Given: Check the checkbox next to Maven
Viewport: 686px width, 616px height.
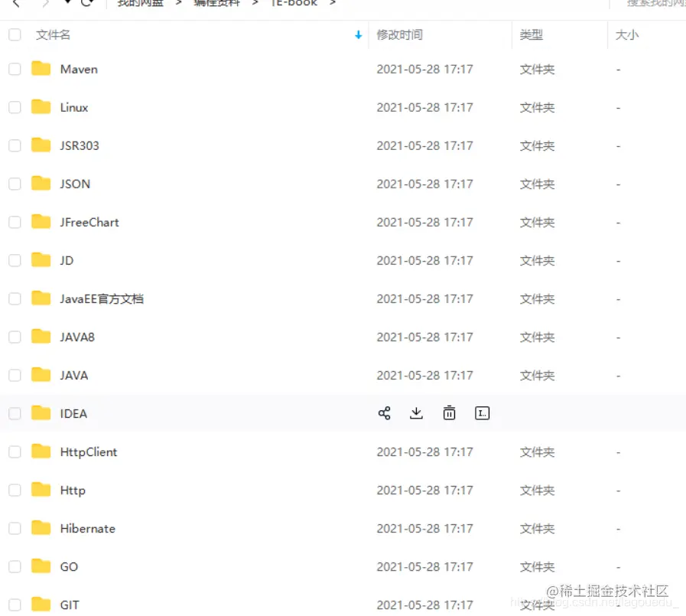Looking at the screenshot, I should (13, 69).
